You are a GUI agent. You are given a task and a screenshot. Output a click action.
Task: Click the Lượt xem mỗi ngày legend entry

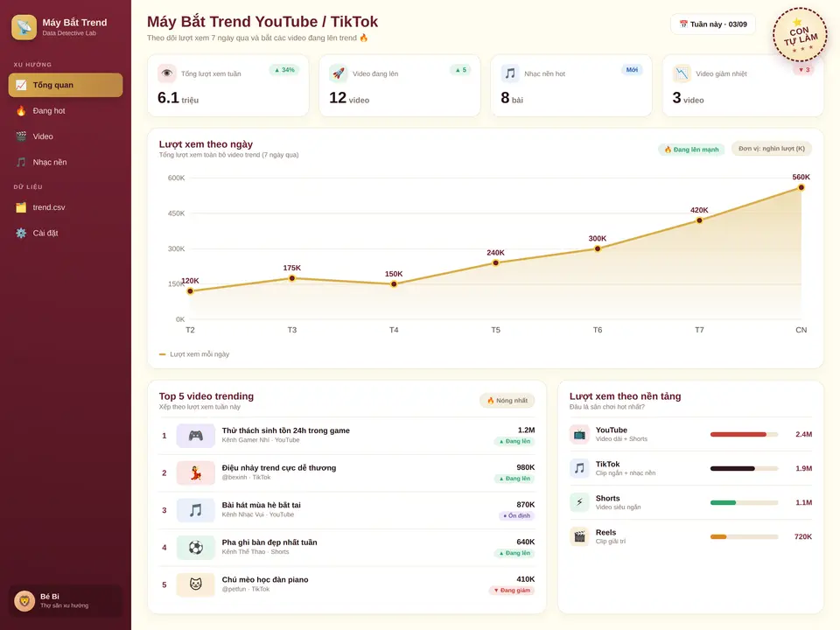point(194,354)
